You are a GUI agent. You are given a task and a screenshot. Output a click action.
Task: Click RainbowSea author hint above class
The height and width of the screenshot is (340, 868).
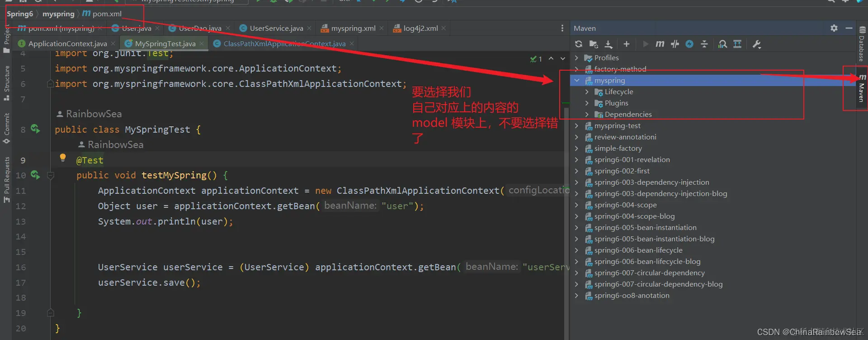point(89,114)
